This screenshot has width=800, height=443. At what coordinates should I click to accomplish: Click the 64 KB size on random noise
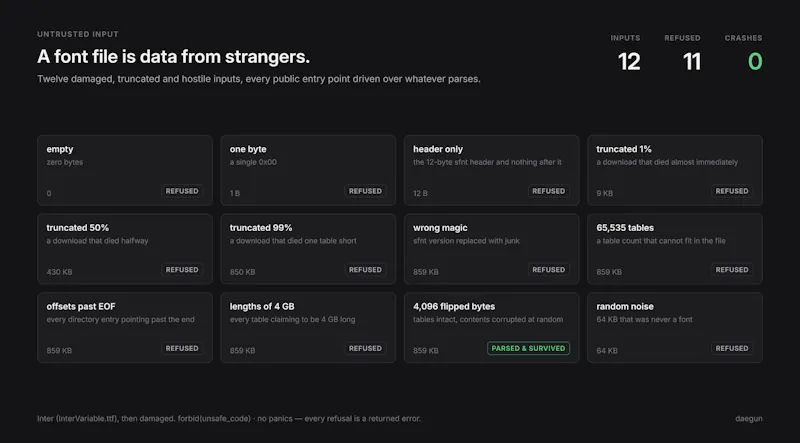click(x=607, y=351)
